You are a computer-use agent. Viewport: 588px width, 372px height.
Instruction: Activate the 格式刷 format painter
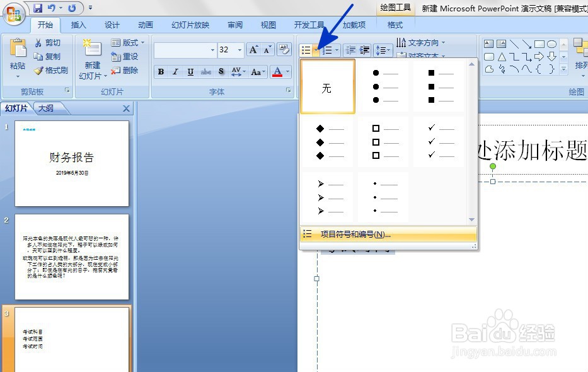51,71
